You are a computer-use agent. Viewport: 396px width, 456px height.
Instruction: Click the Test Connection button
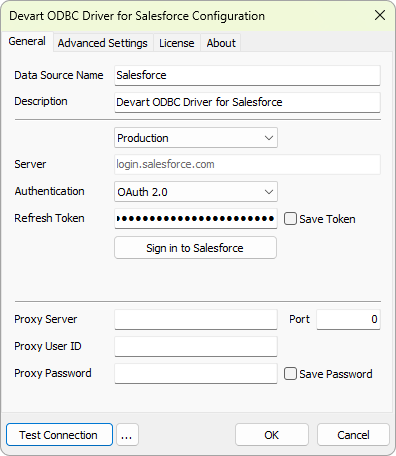coord(59,435)
